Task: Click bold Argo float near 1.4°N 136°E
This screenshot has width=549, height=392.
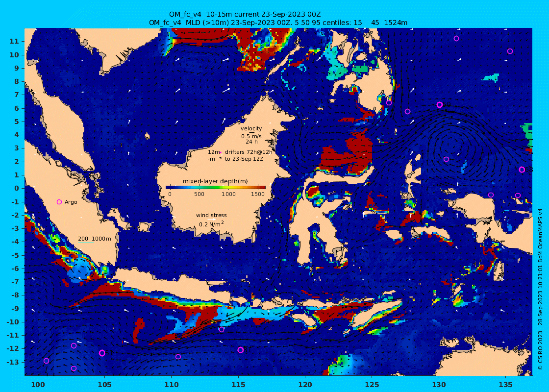Action: pyautogui.click(x=522, y=170)
